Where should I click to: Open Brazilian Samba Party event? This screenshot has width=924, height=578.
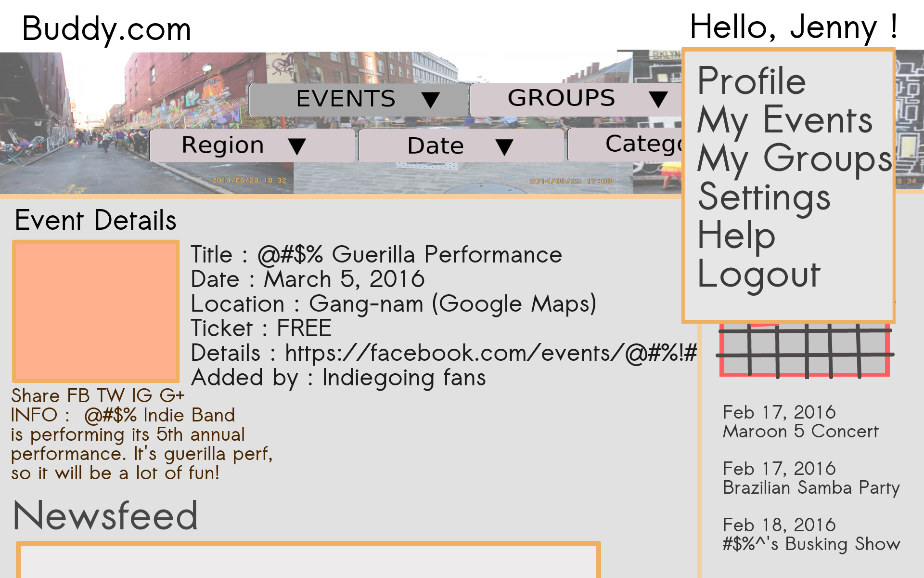811,488
